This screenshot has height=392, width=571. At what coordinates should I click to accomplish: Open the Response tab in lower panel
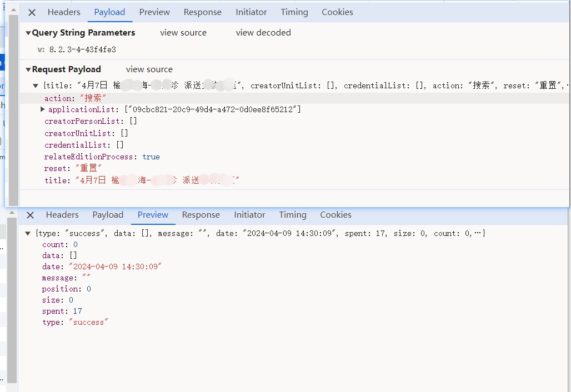tap(201, 215)
